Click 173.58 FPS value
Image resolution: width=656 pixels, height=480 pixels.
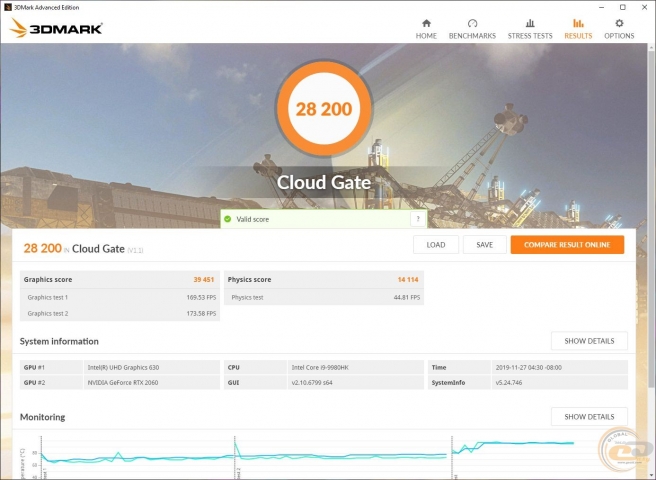tap(201, 313)
